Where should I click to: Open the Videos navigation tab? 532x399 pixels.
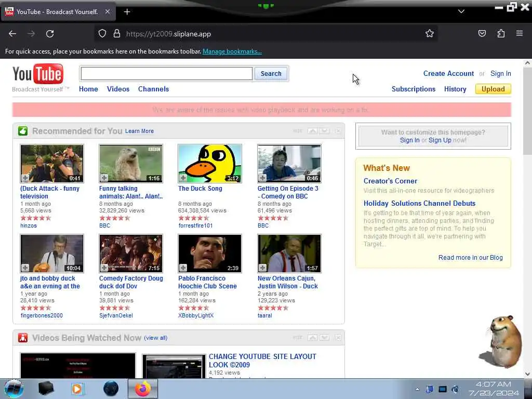118,89
